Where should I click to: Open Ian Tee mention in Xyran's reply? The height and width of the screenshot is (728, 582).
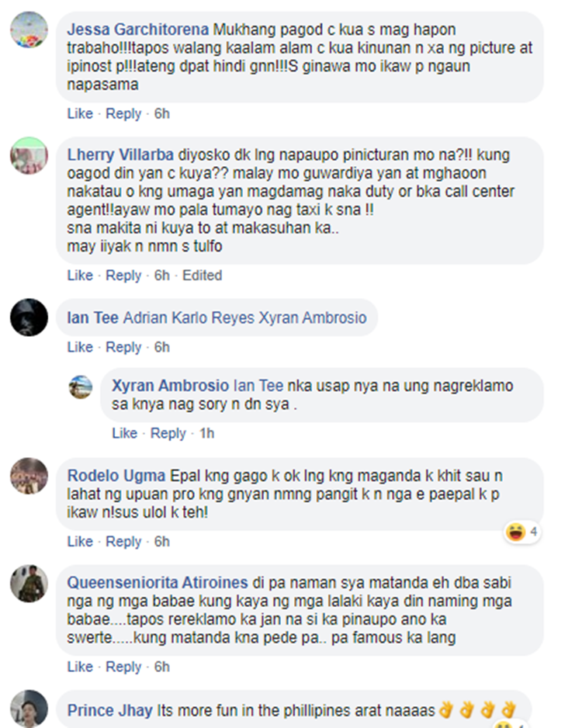(x=258, y=386)
